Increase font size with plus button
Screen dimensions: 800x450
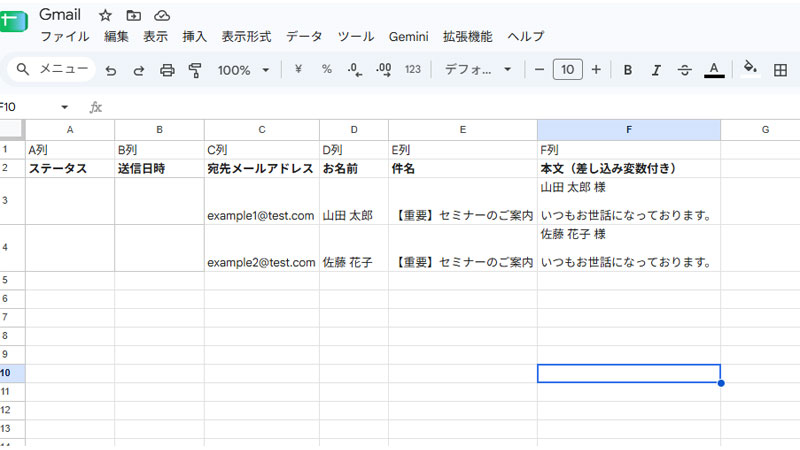(596, 69)
